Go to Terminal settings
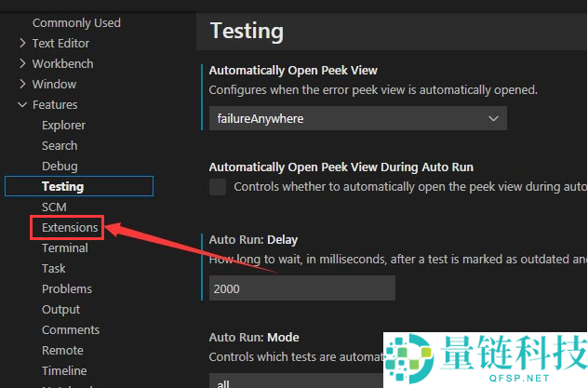 (65, 248)
